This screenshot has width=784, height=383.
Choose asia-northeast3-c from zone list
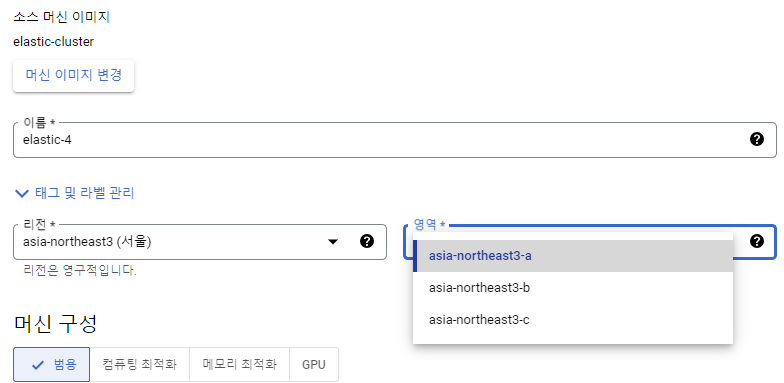573,320
